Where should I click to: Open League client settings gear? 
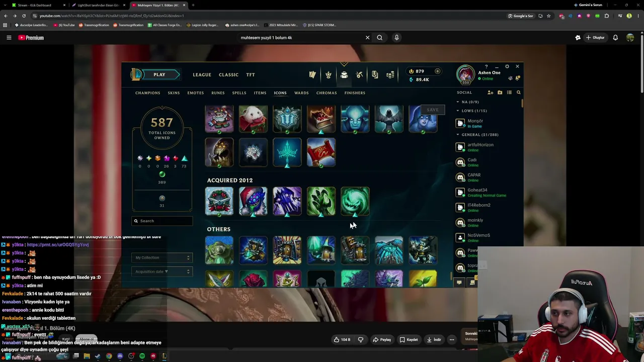[x=507, y=66]
